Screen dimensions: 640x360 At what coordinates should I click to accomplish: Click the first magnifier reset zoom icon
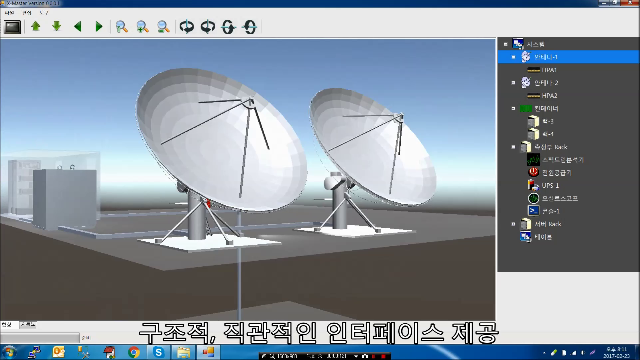122,27
